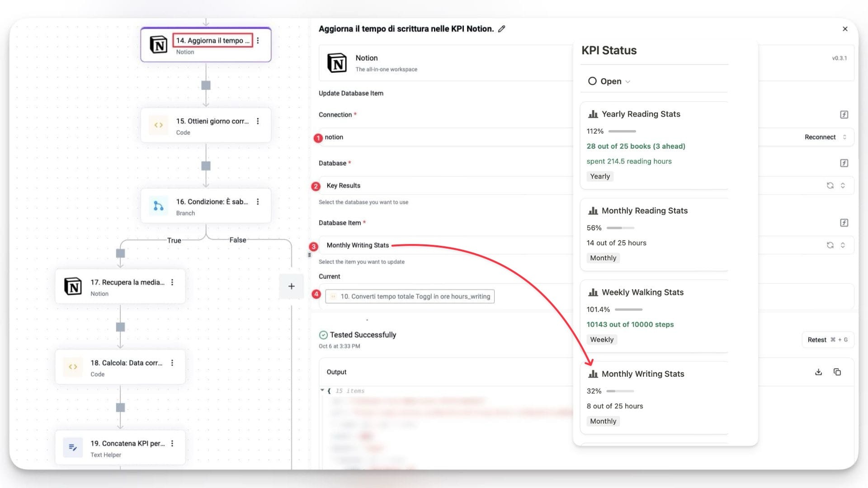Select step 19 Concatena KPI node title
Screen dimensions: 868x488
pos(127,444)
